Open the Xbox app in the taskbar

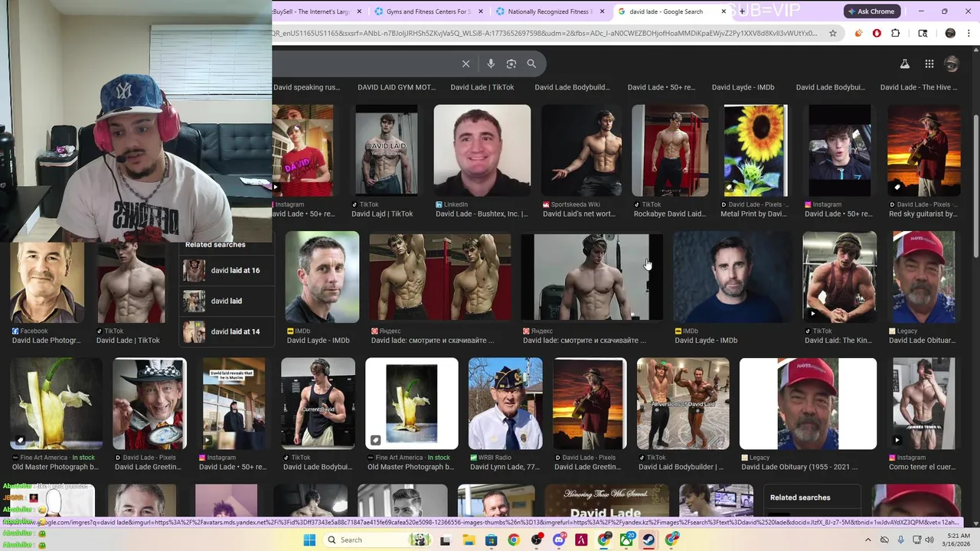coord(626,540)
